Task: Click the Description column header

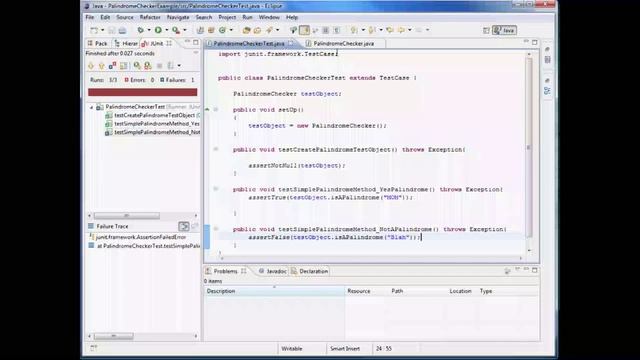Action: (274, 291)
